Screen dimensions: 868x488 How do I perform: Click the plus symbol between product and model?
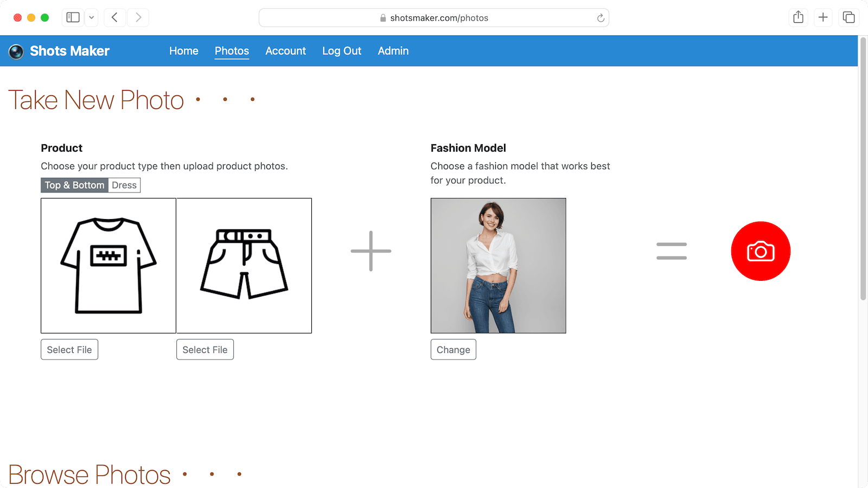click(371, 251)
